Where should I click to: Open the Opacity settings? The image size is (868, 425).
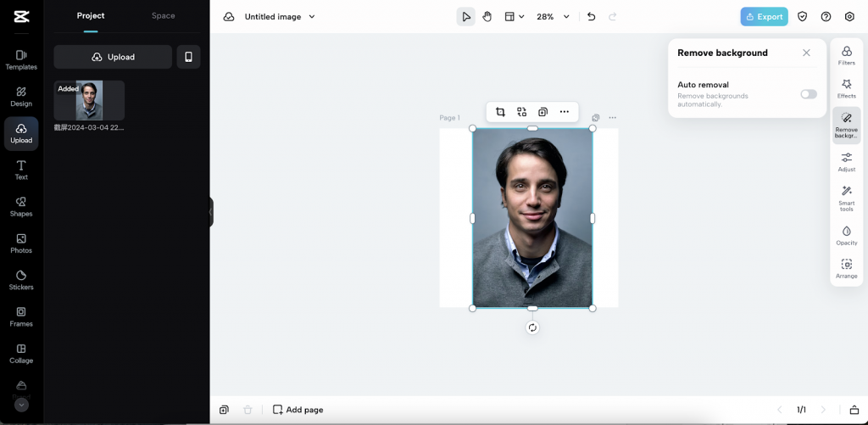pos(846,235)
